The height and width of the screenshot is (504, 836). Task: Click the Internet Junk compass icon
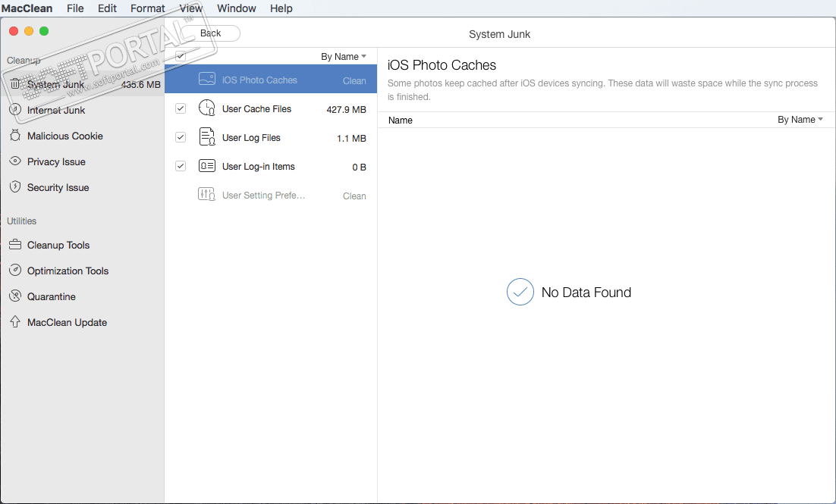pyautogui.click(x=15, y=109)
